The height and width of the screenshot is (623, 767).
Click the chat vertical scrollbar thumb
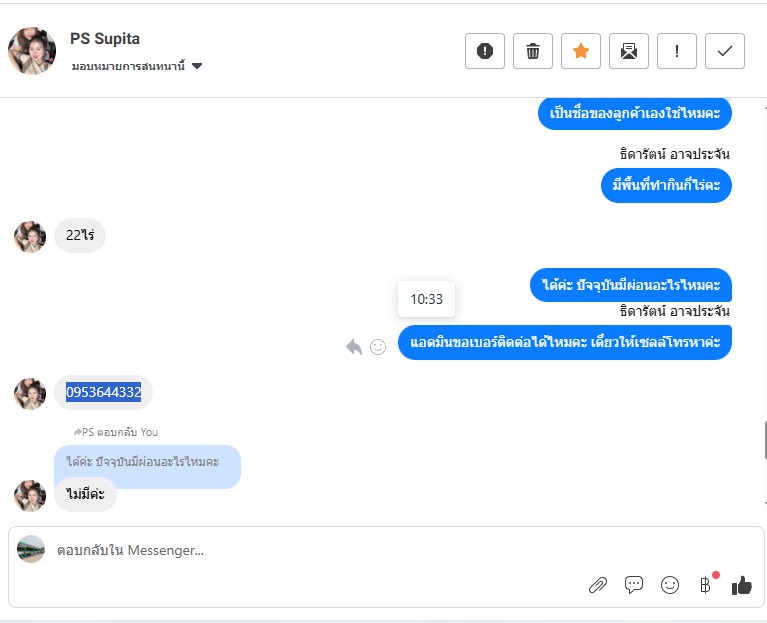pyautogui.click(x=765, y=440)
